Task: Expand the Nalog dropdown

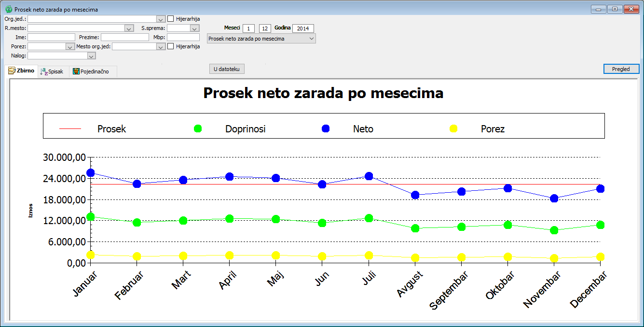Action: [91, 56]
